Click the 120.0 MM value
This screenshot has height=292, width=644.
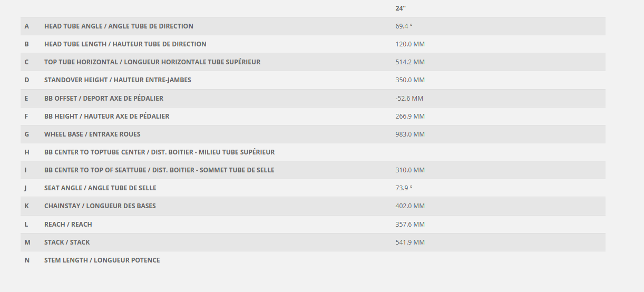[409, 44]
